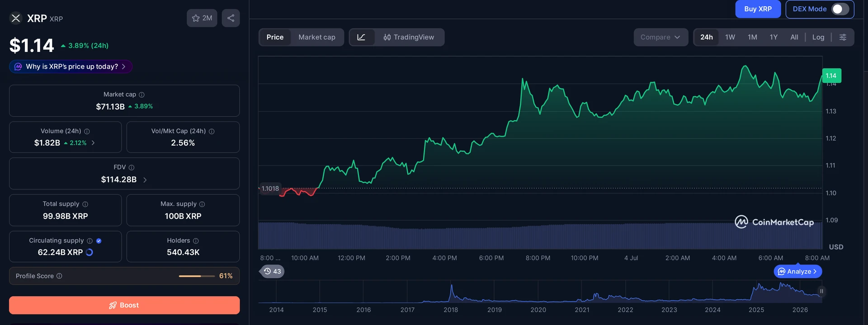Open the share icon button
Image resolution: width=868 pixels, height=325 pixels.
[x=231, y=18]
